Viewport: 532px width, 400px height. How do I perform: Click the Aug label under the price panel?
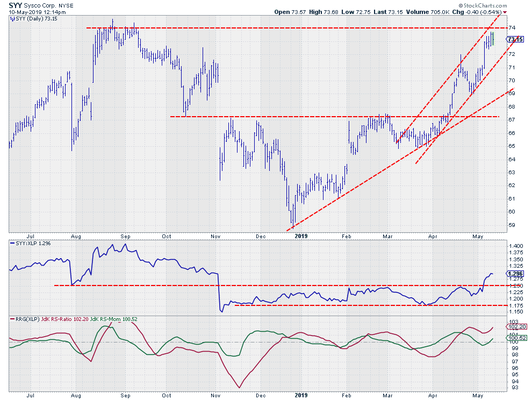(x=76, y=237)
